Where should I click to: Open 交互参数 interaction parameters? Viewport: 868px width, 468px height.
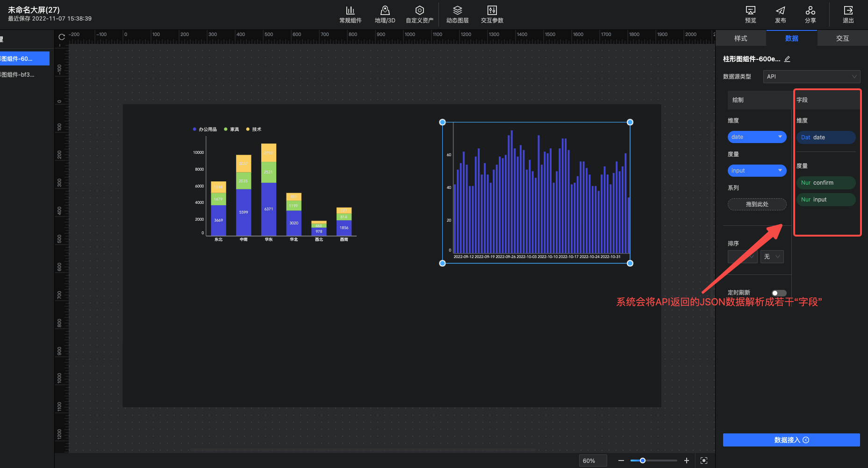(x=492, y=11)
